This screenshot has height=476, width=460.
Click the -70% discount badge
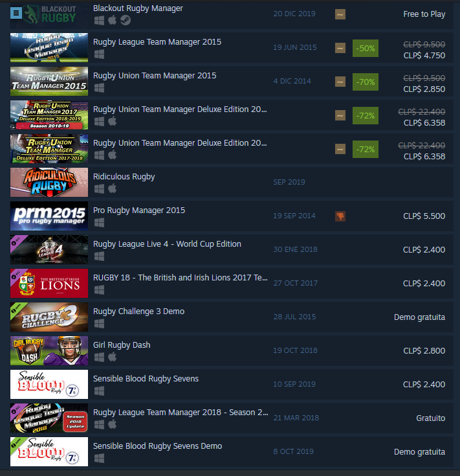366,82
